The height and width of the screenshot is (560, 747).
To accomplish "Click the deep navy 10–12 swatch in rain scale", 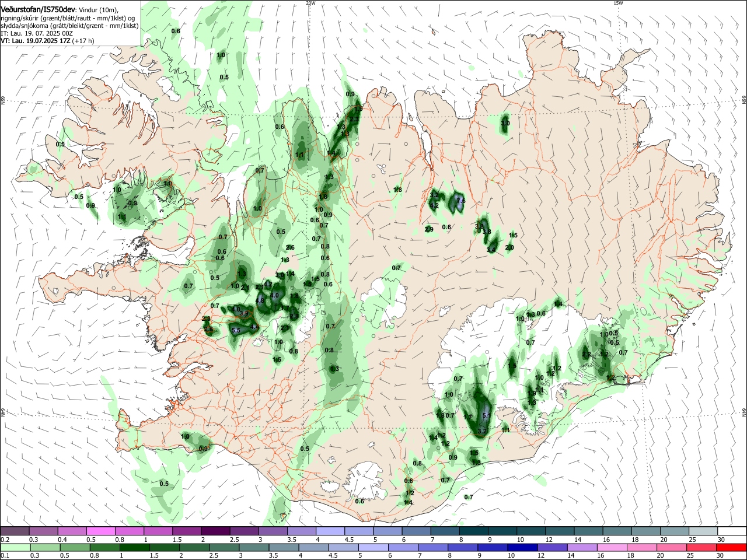I will coord(522,548).
